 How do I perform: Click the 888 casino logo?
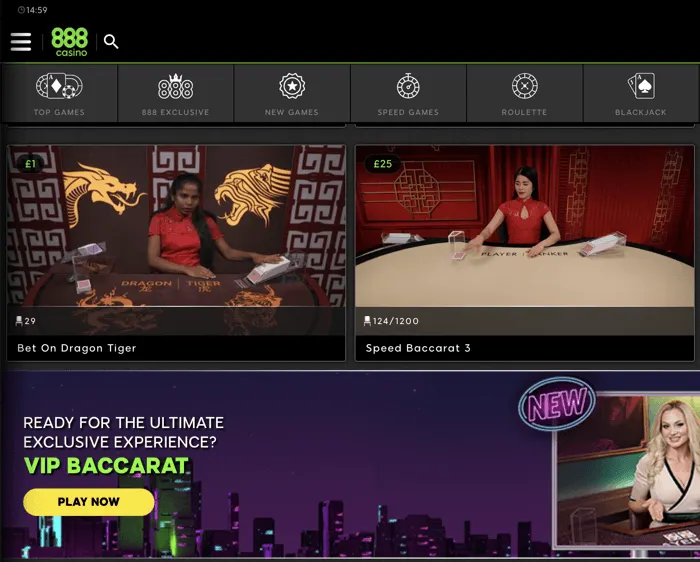tap(70, 42)
